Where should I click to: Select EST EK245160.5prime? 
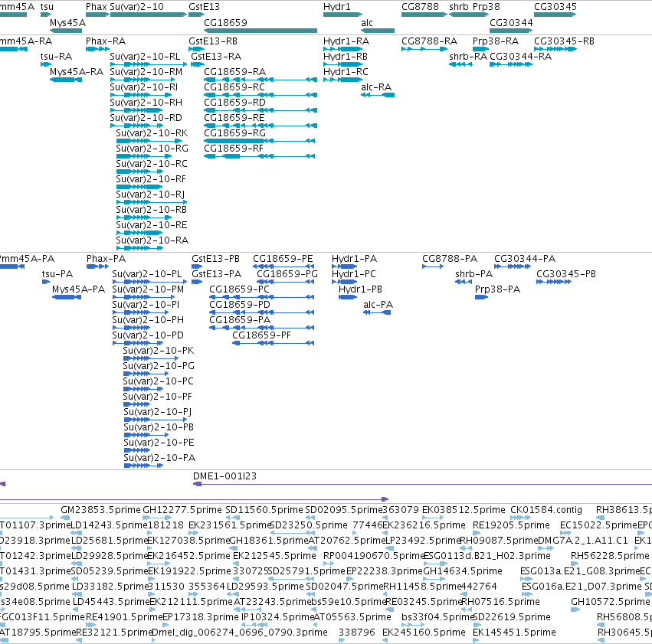(424, 633)
